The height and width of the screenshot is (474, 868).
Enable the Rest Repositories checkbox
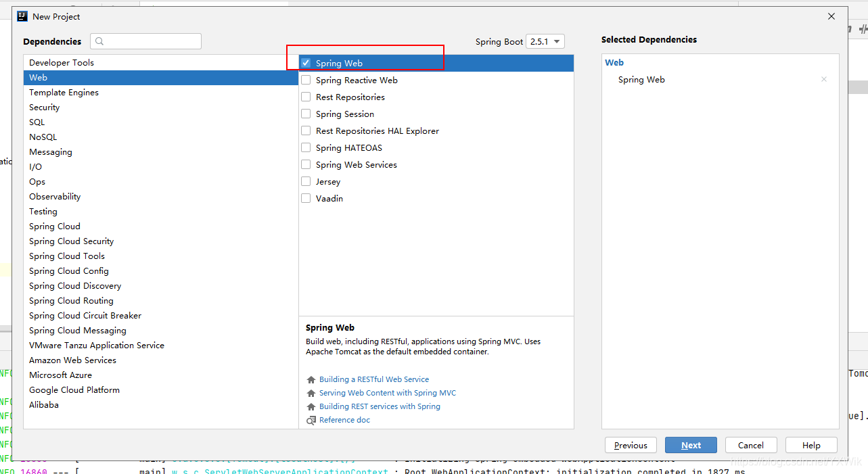pyautogui.click(x=306, y=97)
